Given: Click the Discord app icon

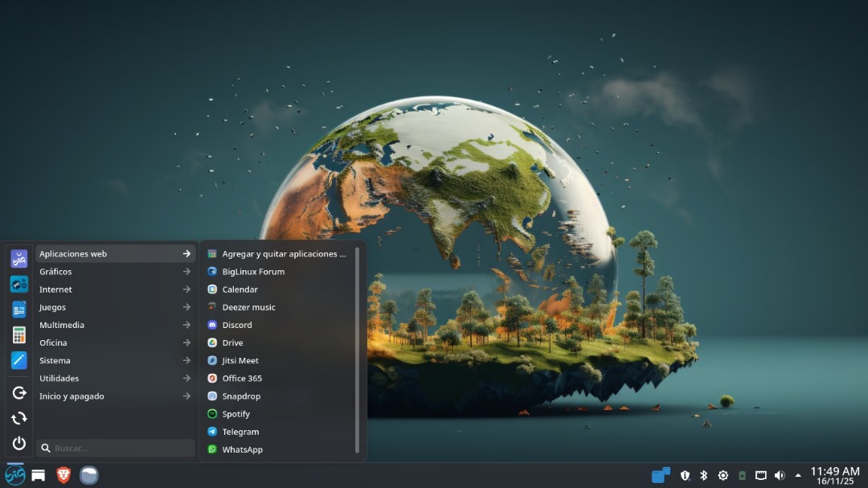Looking at the screenshot, I should point(212,325).
